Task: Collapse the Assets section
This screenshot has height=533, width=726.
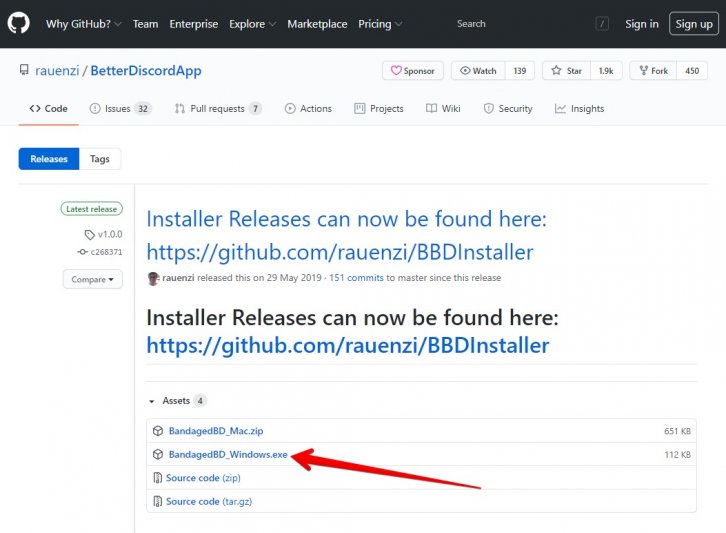Action: 176,401
